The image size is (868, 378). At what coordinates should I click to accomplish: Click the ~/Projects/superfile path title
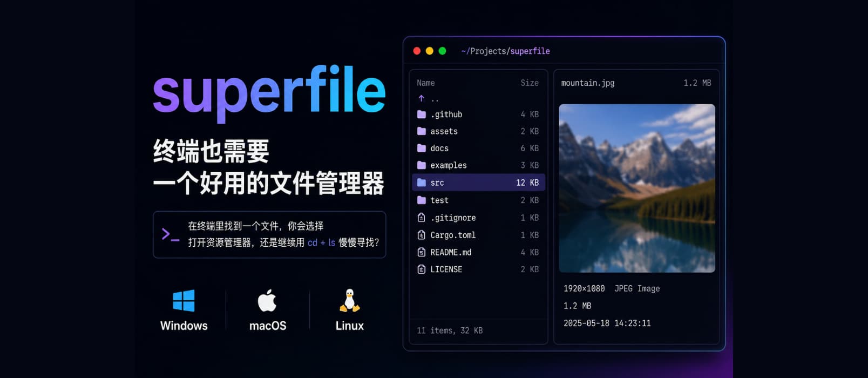(506, 51)
